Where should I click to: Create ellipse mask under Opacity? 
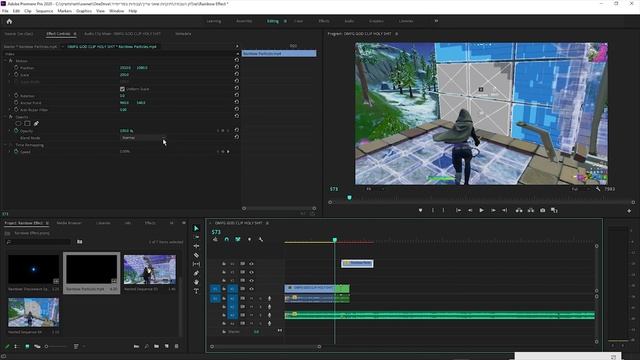(x=18, y=123)
